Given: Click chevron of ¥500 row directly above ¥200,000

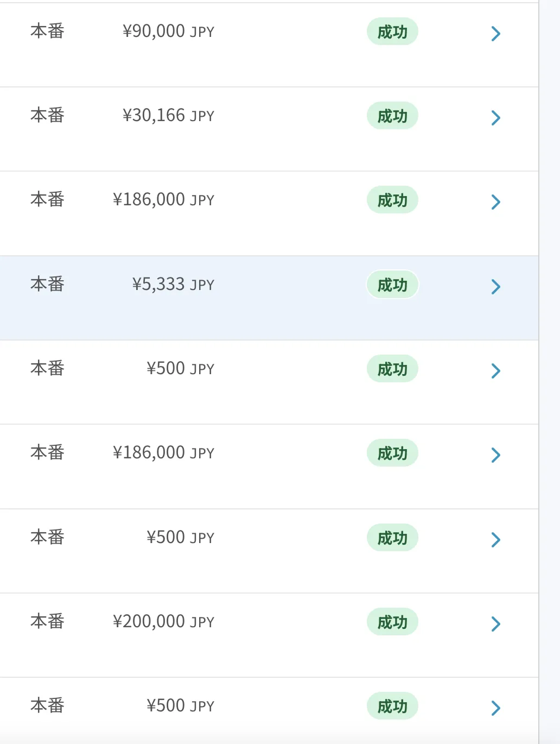Looking at the screenshot, I should coord(495,540).
